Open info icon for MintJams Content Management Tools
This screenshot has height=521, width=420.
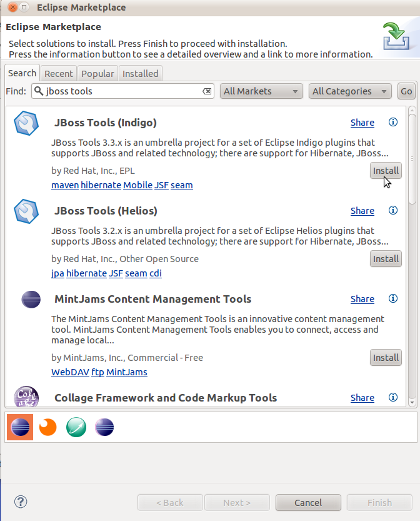[393, 299]
